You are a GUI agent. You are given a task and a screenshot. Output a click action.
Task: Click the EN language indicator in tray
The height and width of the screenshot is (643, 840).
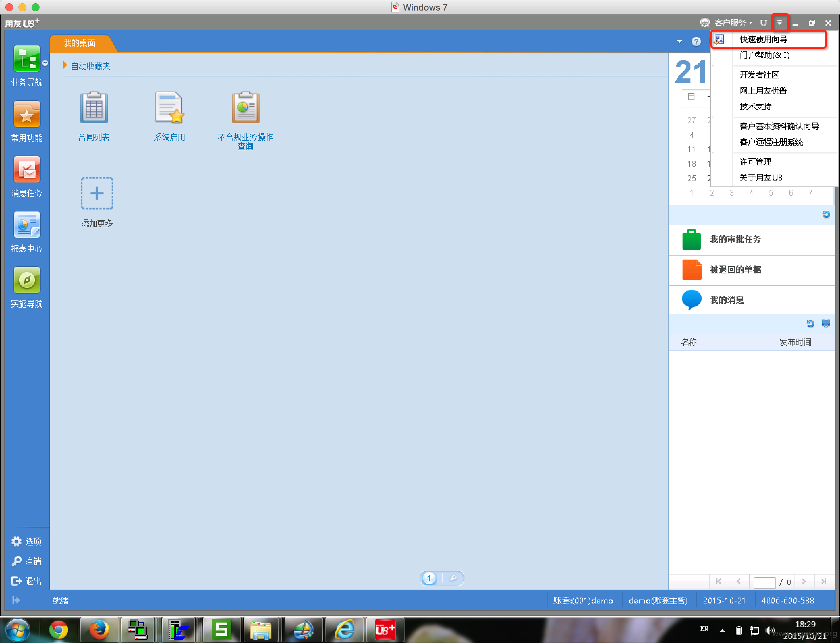pos(704,629)
